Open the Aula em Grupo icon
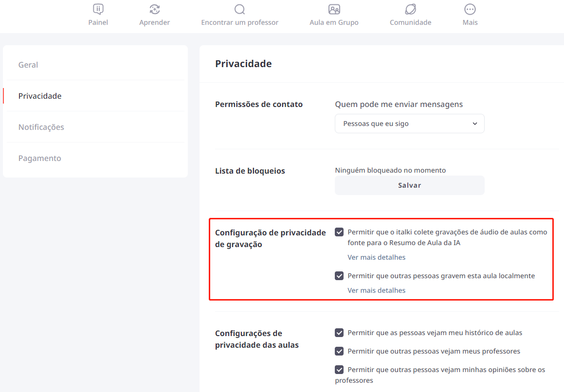This screenshot has height=392, width=564. click(334, 9)
